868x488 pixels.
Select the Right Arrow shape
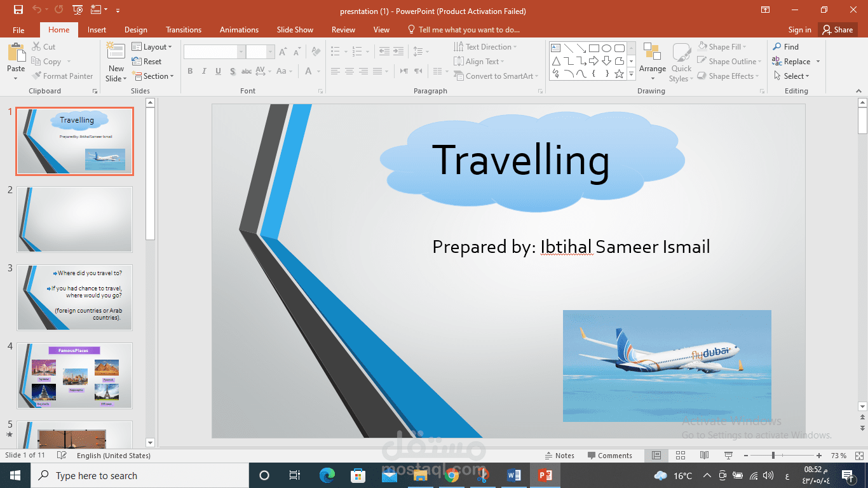pos(594,61)
